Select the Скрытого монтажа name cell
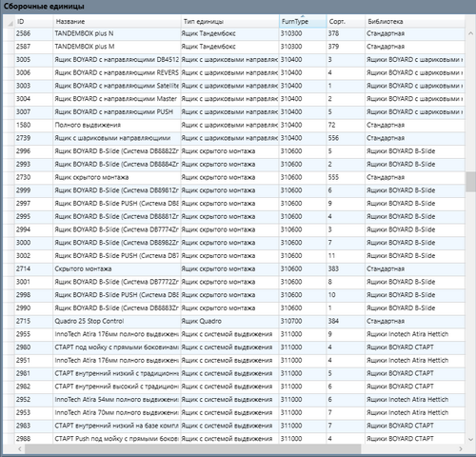476x457 pixels. 117,268
